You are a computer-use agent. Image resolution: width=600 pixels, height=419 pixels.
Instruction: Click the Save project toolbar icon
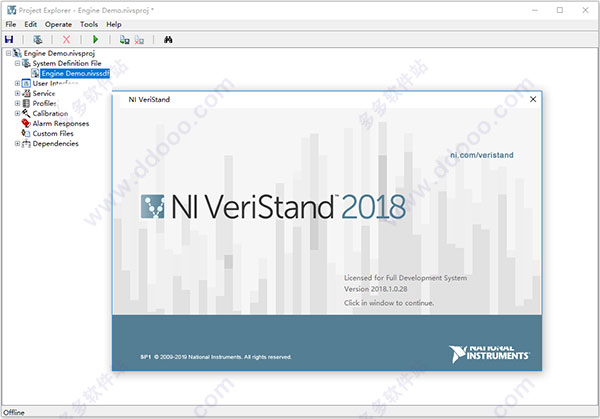pos(9,39)
